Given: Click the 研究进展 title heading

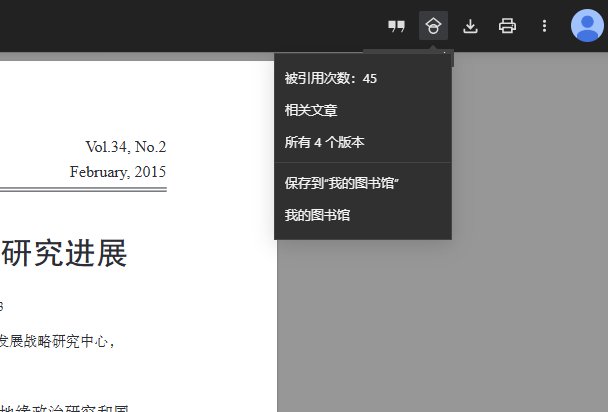Looking at the screenshot, I should 64,253.
